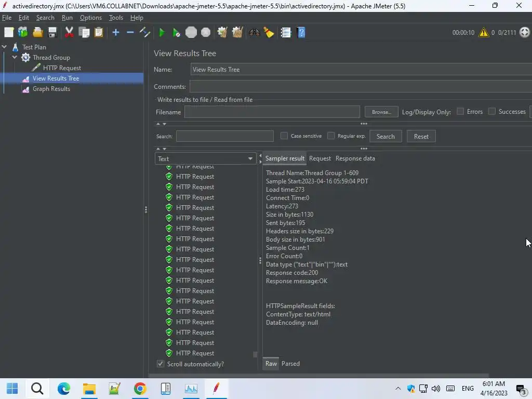Select Thread Group in test plan tree
This screenshot has width=532, height=399.
51,57
